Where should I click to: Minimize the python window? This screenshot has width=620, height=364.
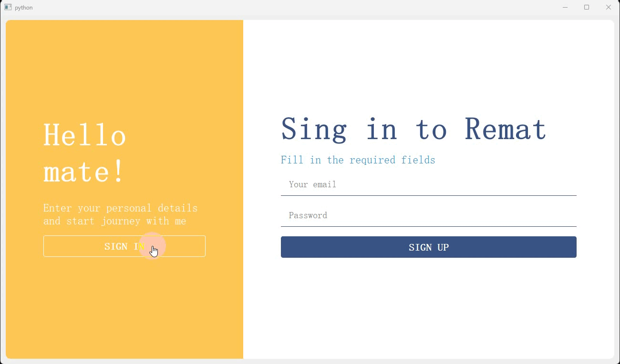(565, 7)
